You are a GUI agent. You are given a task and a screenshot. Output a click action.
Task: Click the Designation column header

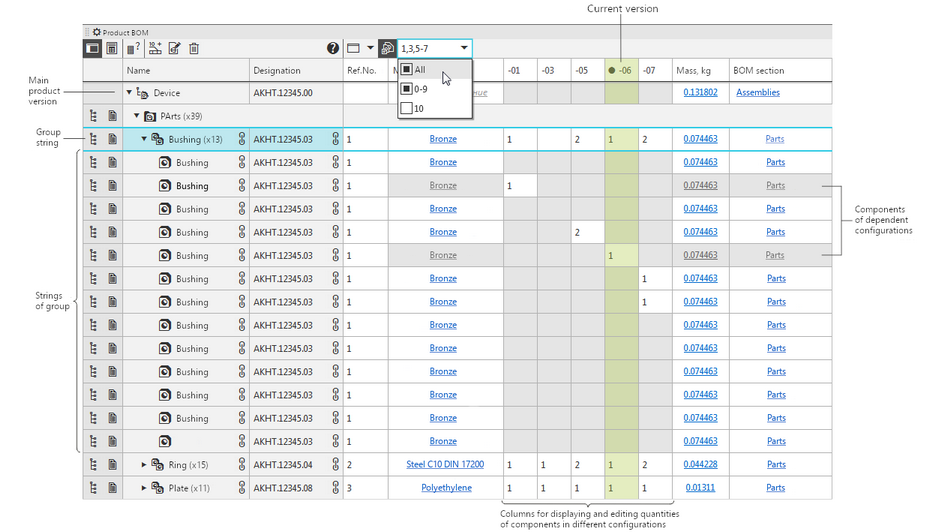point(296,70)
